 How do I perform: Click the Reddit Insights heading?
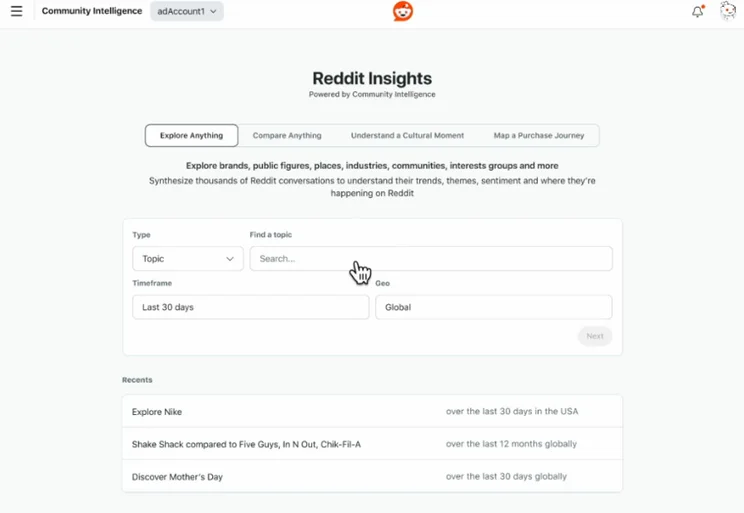(x=372, y=78)
